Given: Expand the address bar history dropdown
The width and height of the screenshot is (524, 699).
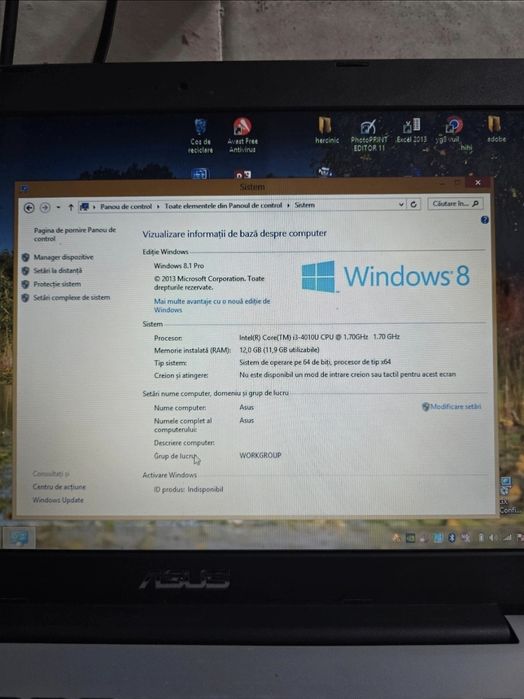Looking at the screenshot, I should [x=401, y=205].
